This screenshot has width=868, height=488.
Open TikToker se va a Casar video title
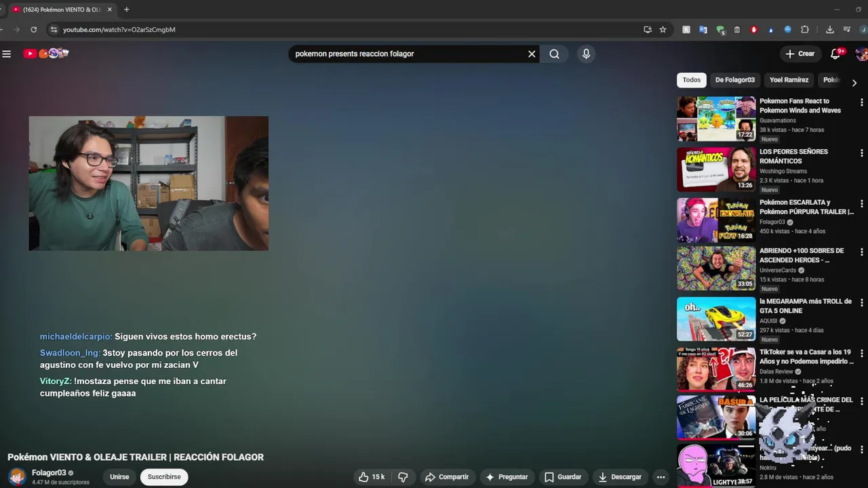pyautogui.click(x=806, y=357)
